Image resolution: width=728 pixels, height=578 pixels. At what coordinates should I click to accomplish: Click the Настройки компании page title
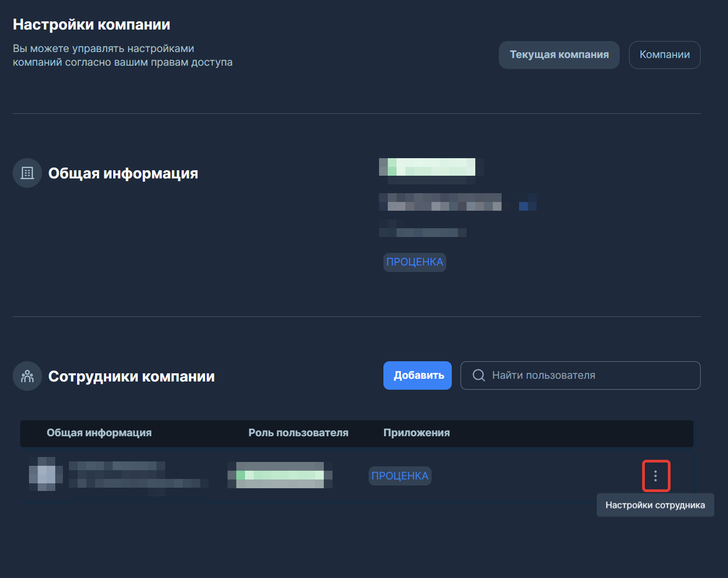tap(91, 25)
